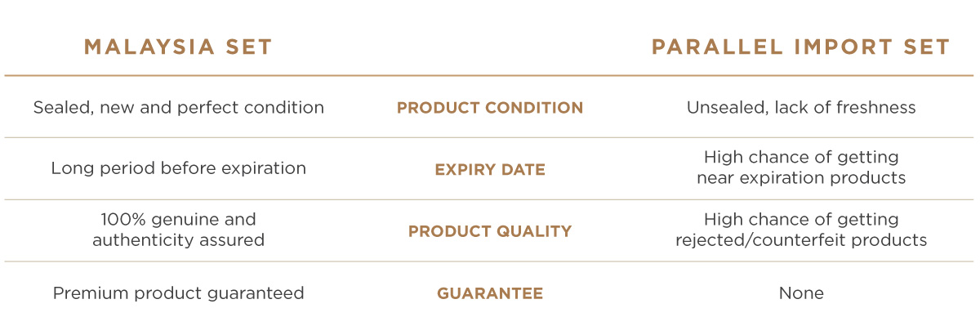
Task: Click "High chance of getting" in Expiry Date row
Action: (801, 157)
